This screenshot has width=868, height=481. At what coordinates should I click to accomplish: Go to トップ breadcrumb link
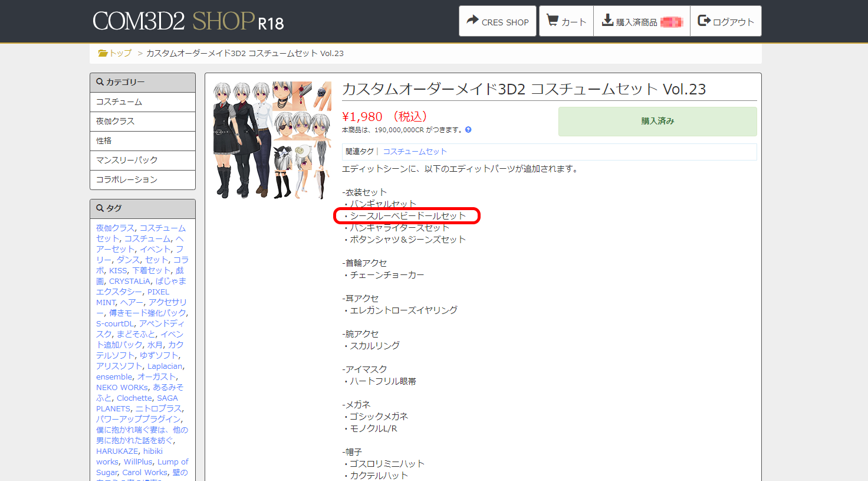(120, 53)
